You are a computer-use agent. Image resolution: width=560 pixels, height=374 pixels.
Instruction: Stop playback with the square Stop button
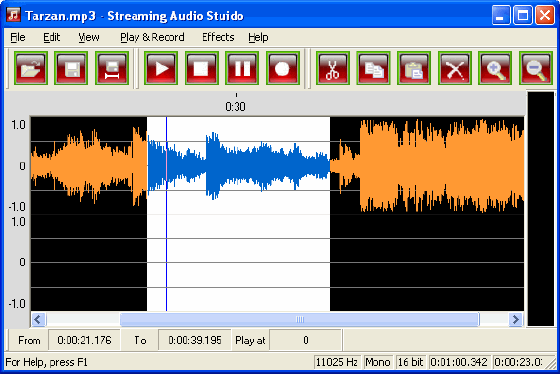coord(202,68)
